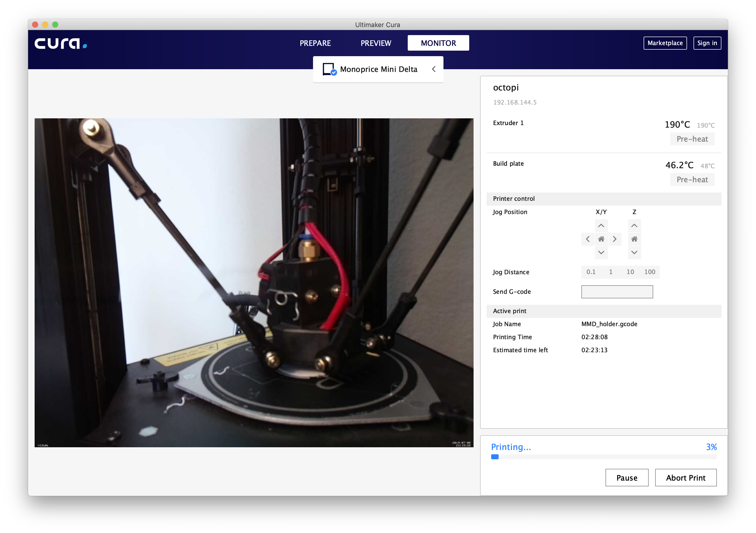Set jog distance to 0.1

pos(591,272)
